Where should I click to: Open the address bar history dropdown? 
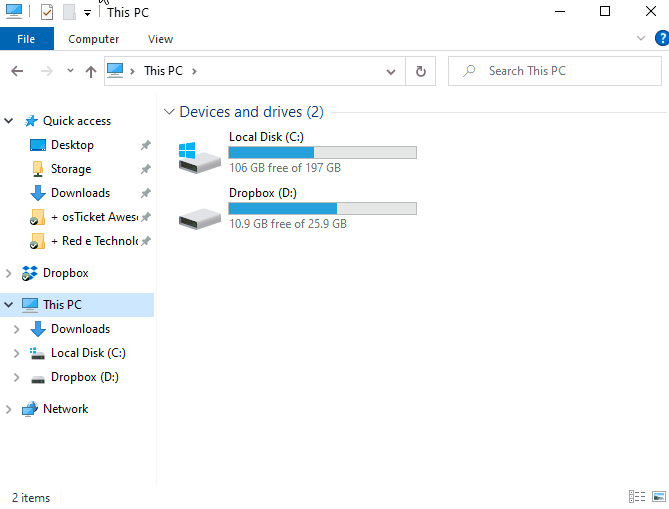click(390, 72)
